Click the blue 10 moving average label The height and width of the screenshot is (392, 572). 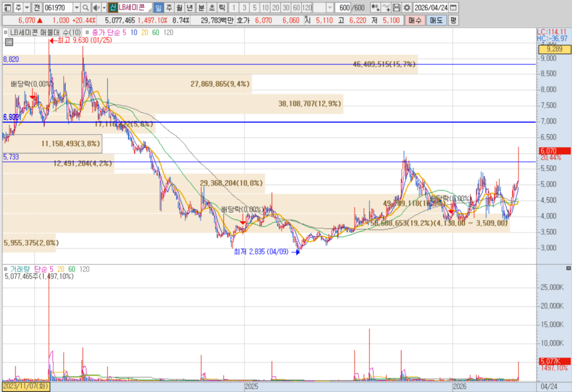coord(134,32)
